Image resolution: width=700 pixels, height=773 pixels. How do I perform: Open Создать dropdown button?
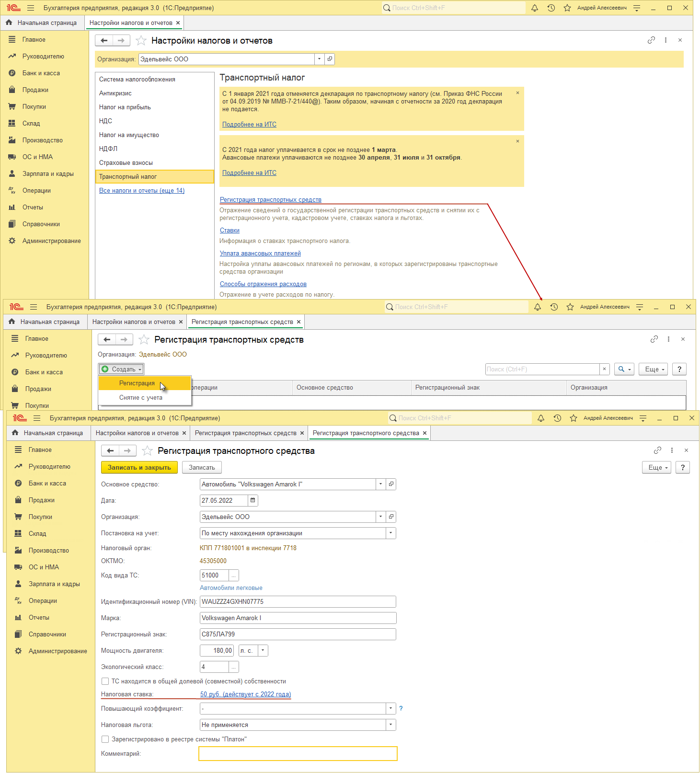point(121,369)
